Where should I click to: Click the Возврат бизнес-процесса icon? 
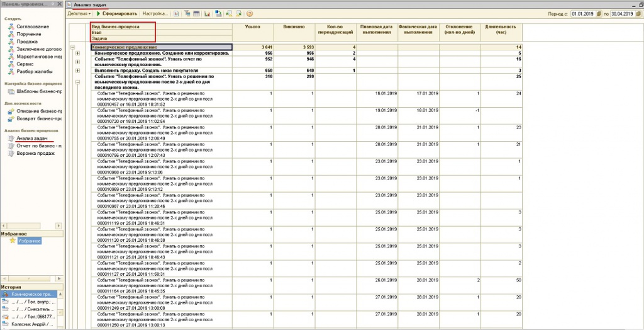coord(11,119)
